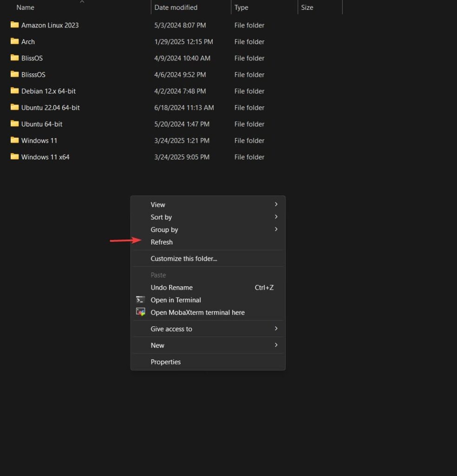
Task: Expand the Sort by submenu arrow
Action: [x=276, y=217]
